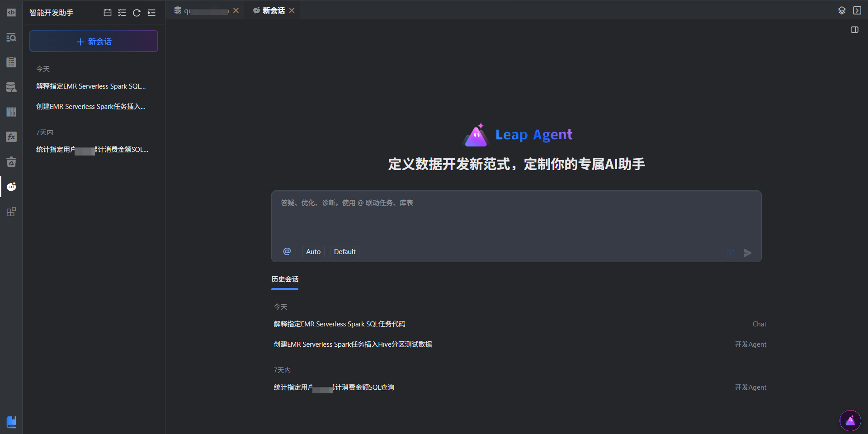Click the 7天内 heading in history list
This screenshot has height=434, width=868.
coord(282,370)
